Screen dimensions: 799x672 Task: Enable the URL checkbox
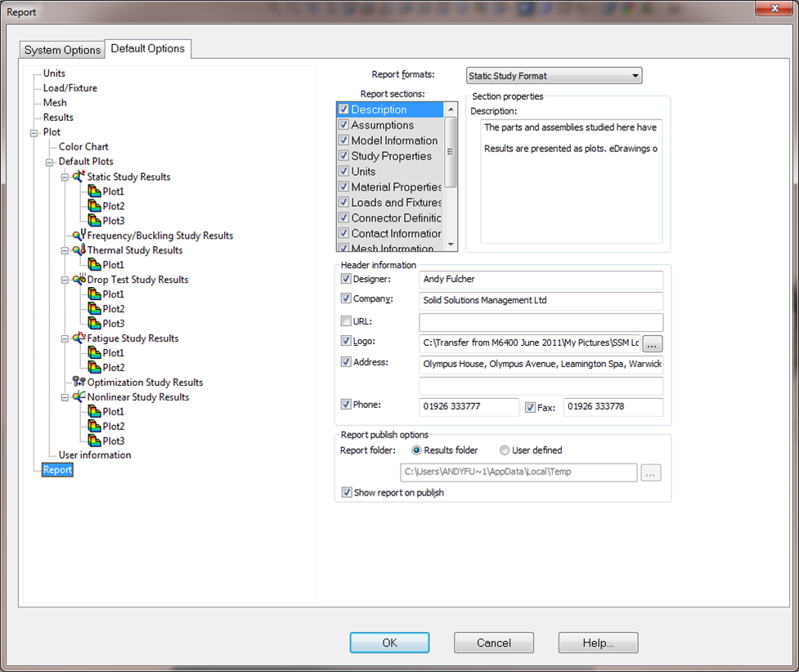[x=347, y=321]
